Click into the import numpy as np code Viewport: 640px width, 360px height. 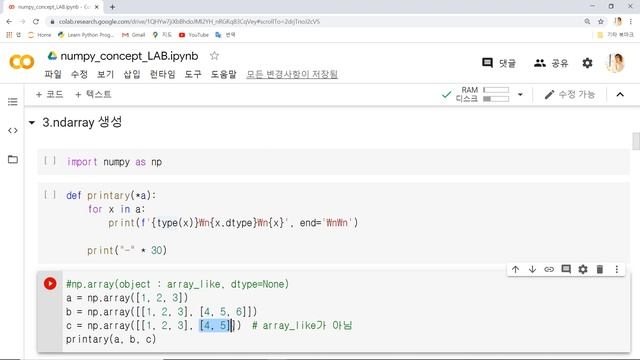pos(114,162)
